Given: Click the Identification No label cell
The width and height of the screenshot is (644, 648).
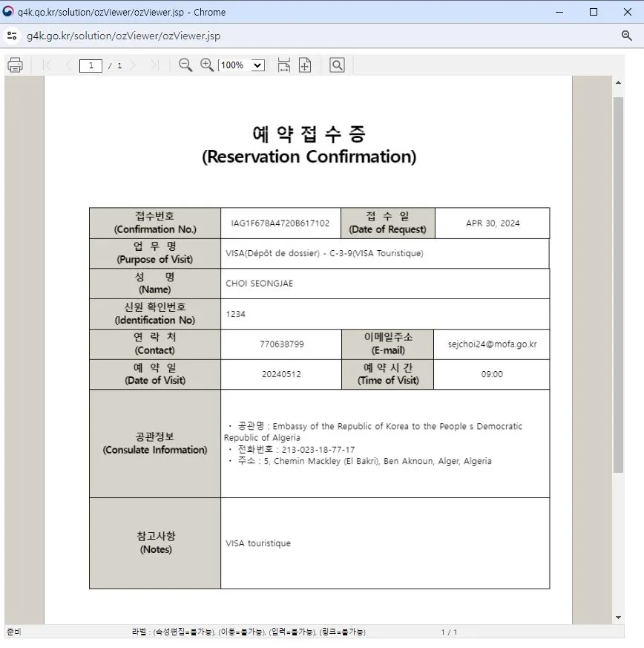Looking at the screenshot, I should 155,314.
